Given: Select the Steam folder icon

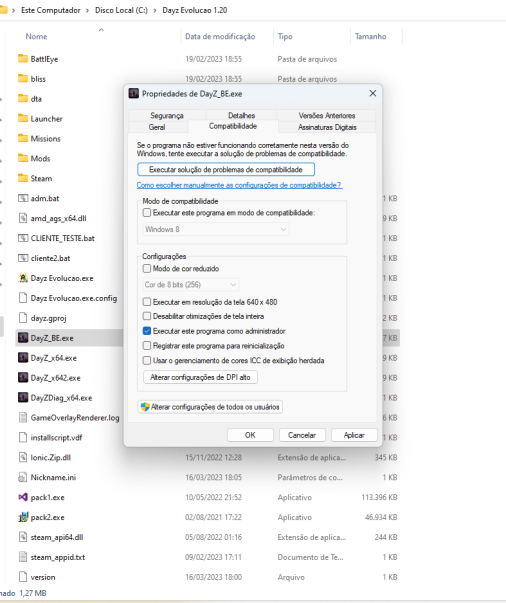Looking at the screenshot, I should (x=23, y=178).
